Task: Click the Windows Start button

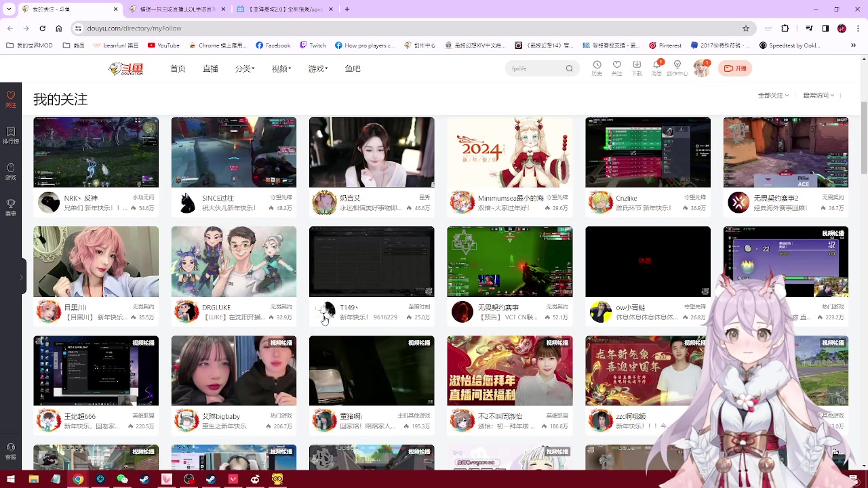Action: [11, 479]
